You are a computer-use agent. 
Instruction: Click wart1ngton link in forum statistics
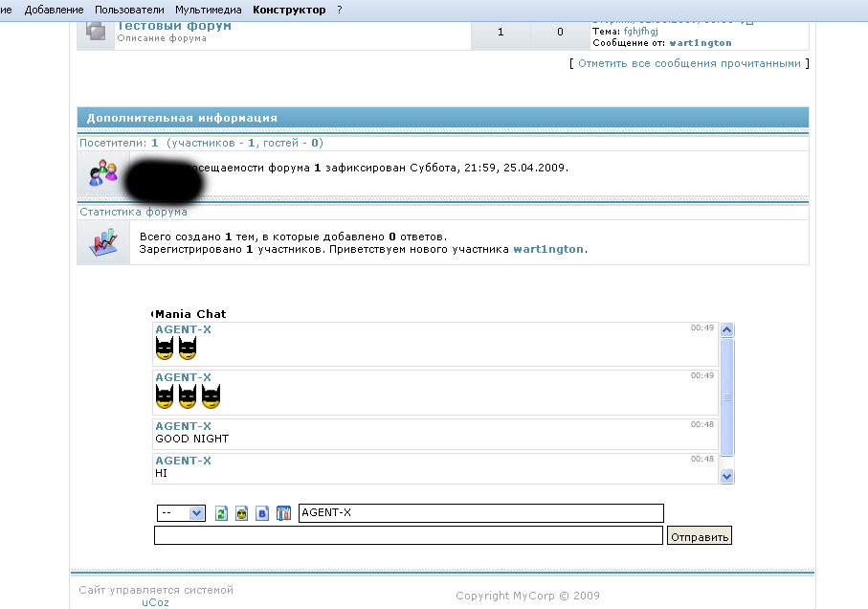click(548, 249)
